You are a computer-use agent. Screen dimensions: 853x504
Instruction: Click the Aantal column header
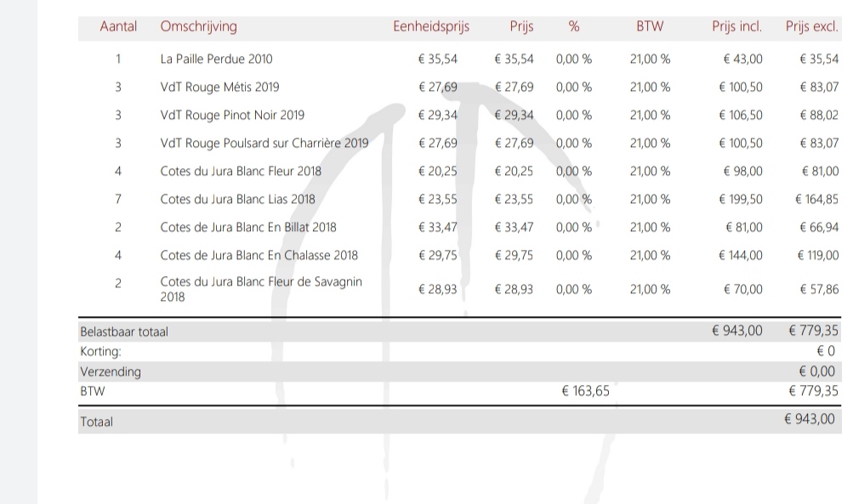pos(118,26)
